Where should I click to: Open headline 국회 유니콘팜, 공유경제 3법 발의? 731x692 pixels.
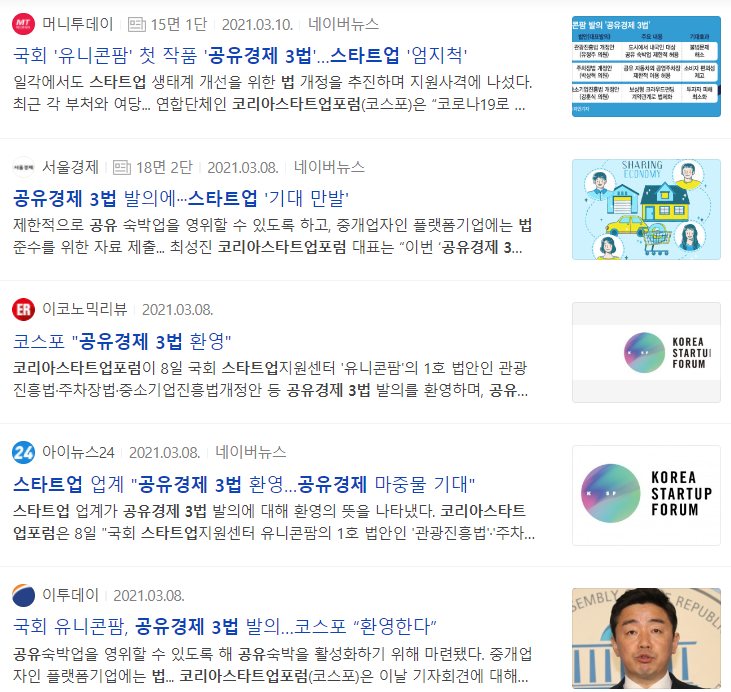(224, 626)
